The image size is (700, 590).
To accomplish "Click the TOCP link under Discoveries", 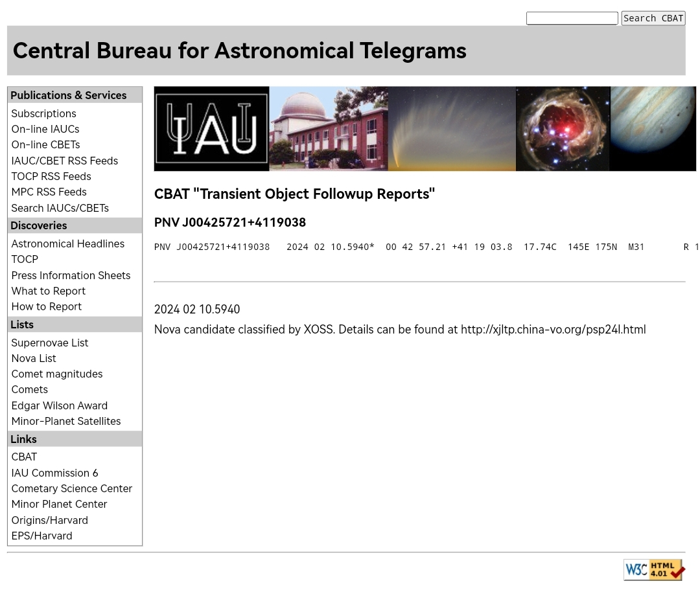I will tap(25, 260).
